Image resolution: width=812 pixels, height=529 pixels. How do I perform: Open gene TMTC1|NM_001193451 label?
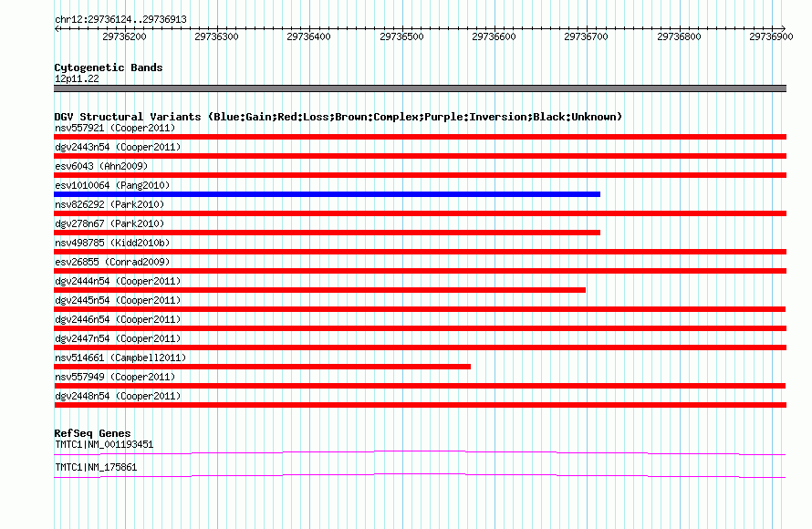tap(104, 444)
